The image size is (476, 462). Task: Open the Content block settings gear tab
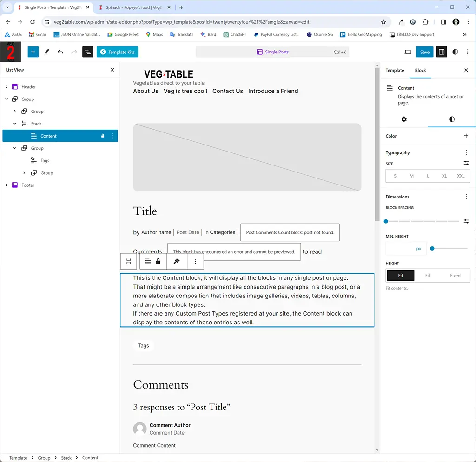coord(404,119)
